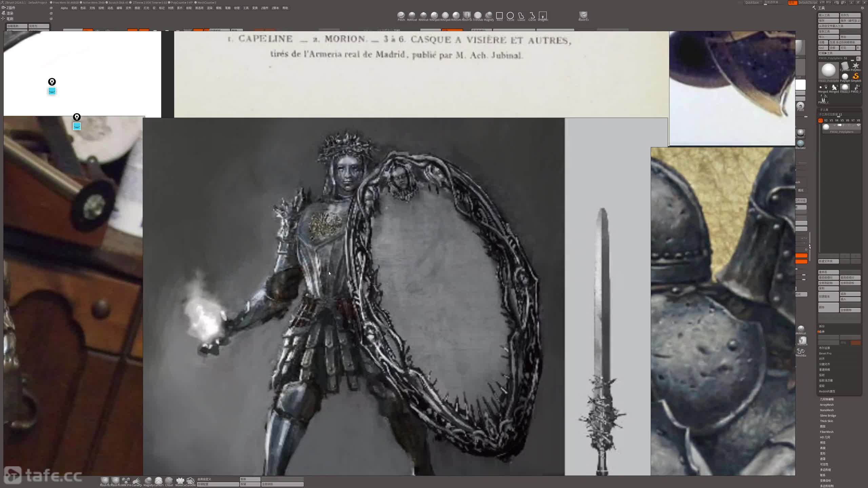Expand the FiberMesh sub-palette

pos(827,432)
